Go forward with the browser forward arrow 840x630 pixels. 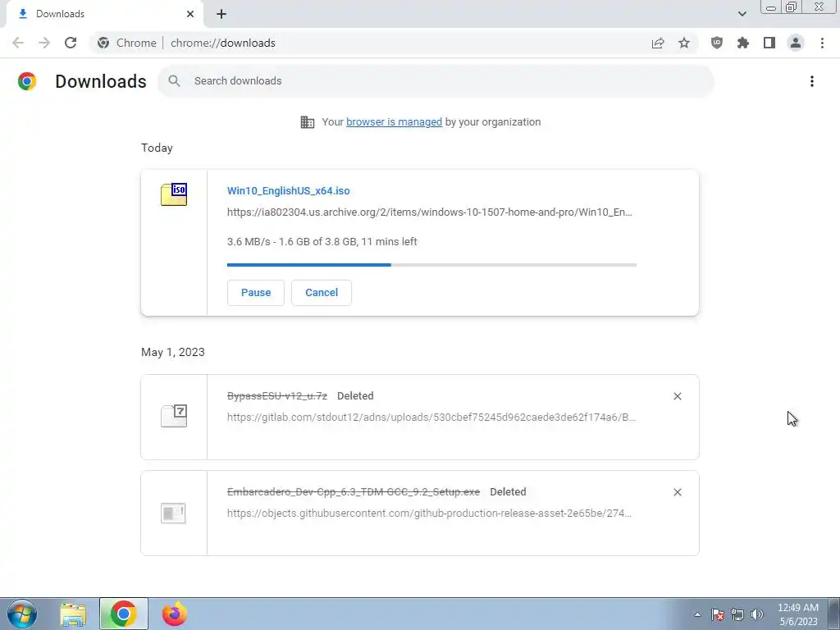pyautogui.click(x=44, y=43)
